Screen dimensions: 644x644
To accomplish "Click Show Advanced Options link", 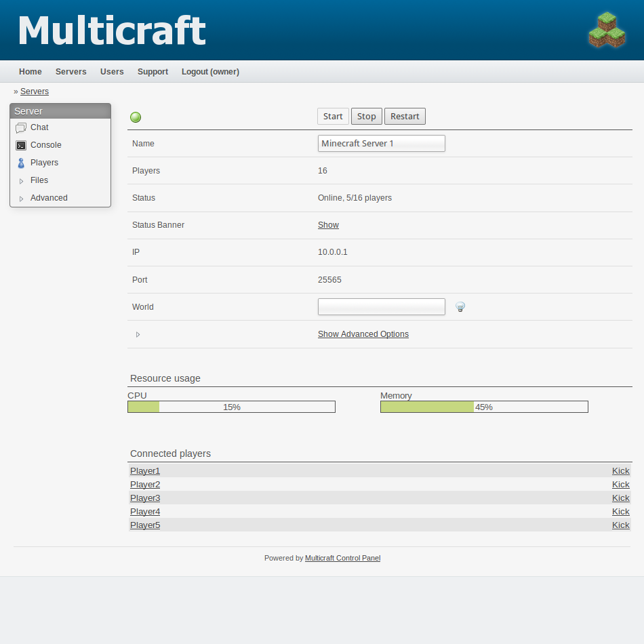I will click(x=363, y=334).
